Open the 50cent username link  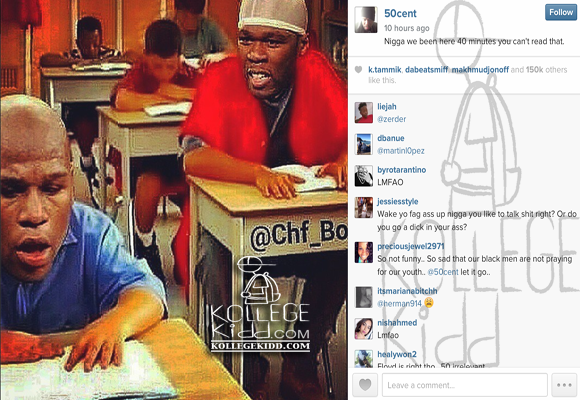pos(400,14)
